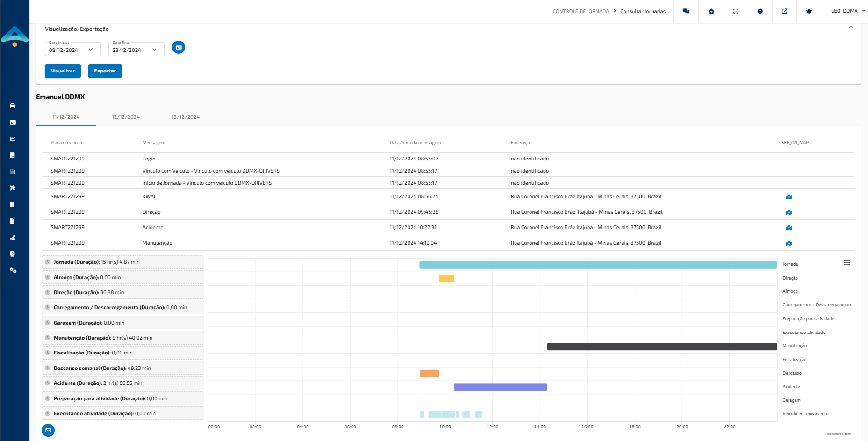
Task: Open report icon directly above the route icon
Action: pos(13,221)
